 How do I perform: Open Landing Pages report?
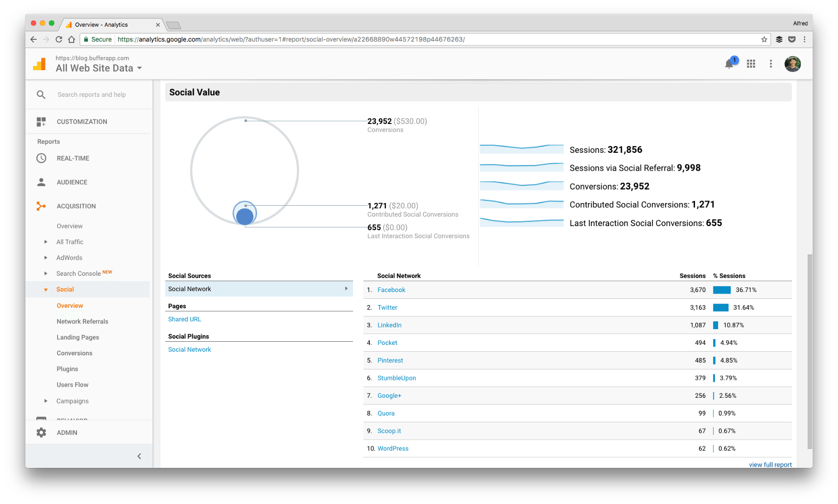(x=78, y=338)
